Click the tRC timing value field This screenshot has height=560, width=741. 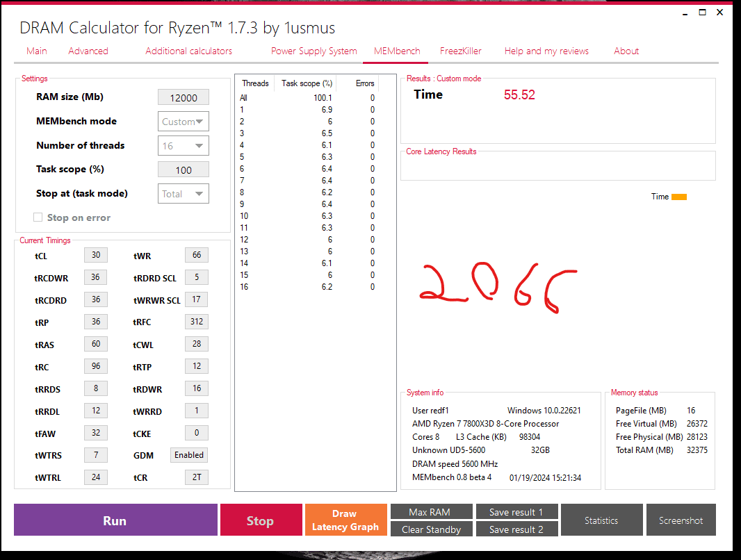(x=96, y=366)
